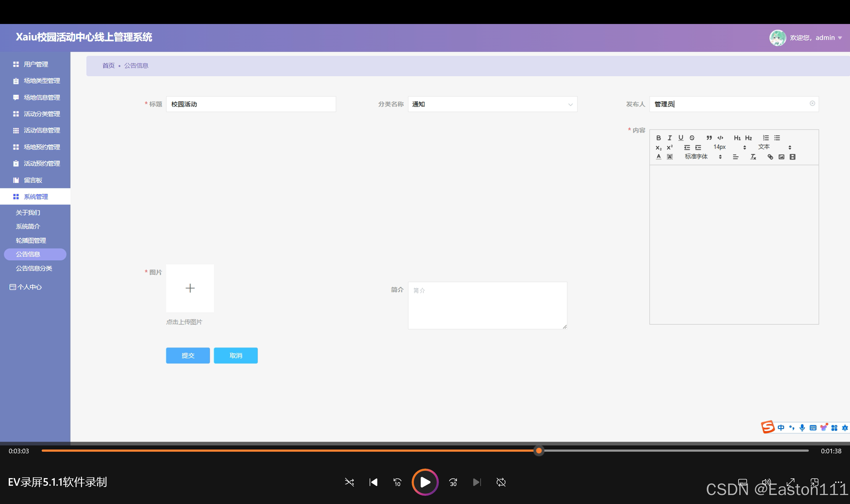Screen dimensions: 850x504
Task: Click the admin avatar picture
Action: click(777, 38)
